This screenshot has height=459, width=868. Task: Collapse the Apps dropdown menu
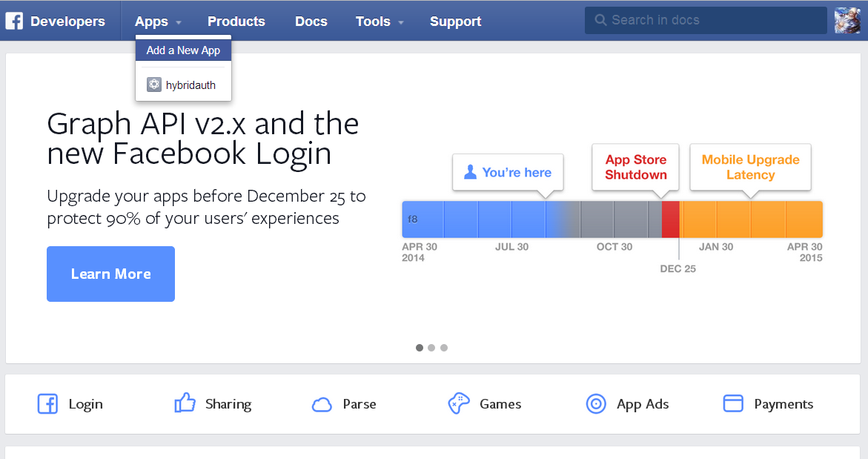[x=158, y=22]
